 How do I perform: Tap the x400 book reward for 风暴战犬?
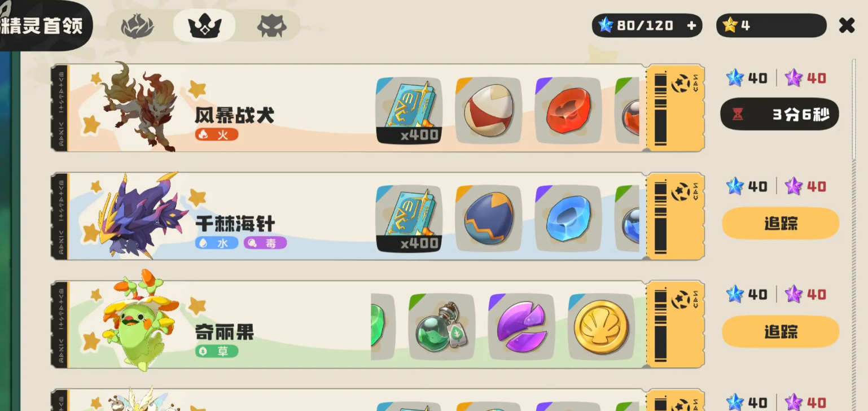click(409, 111)
